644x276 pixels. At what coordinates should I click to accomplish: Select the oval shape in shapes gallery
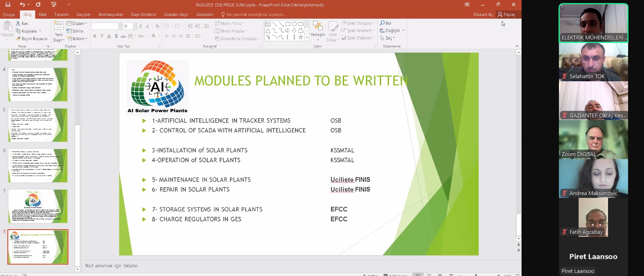pyautogui.click(x=294, y=24)
